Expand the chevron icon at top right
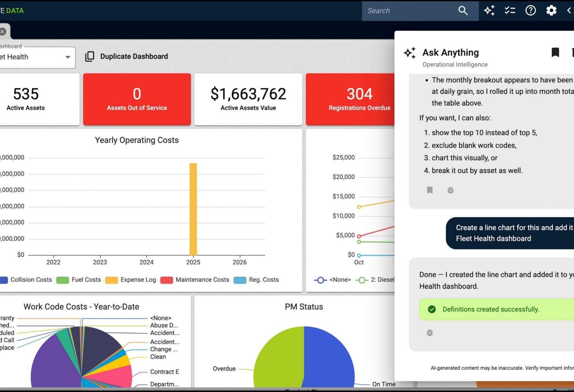 tap(570, 11)
